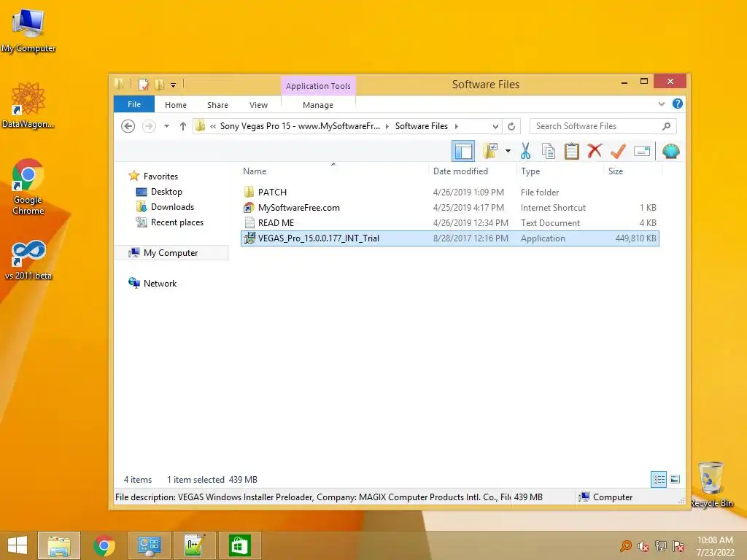The width and height of the screenshot is (747, 560).
Task: Click the Back navigation arrow
Action: click(128, 126)
